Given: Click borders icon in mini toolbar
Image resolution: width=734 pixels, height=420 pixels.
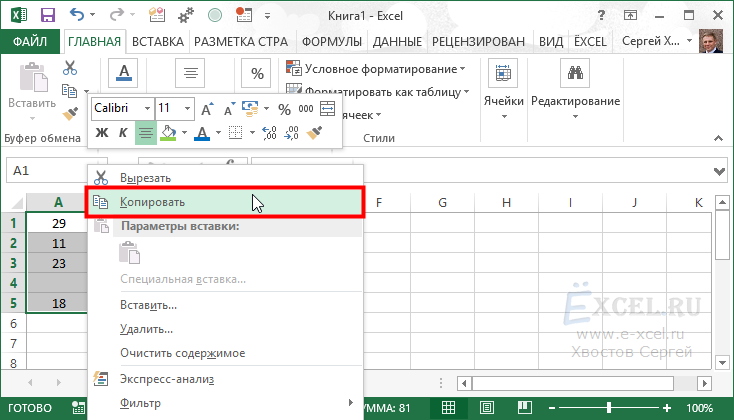Looking at the screenshot, I should point(235,133).
